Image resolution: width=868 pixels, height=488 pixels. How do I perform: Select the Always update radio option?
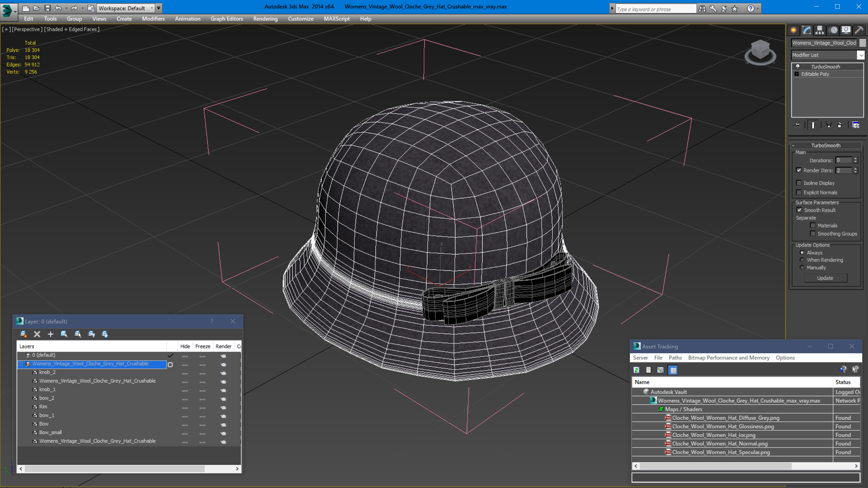click(802, 252)
